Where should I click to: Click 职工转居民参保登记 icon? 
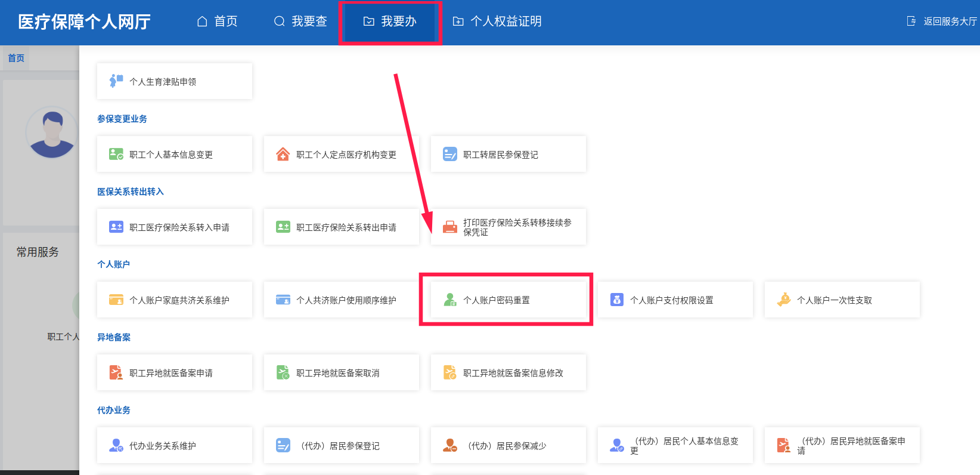[450, 155]
